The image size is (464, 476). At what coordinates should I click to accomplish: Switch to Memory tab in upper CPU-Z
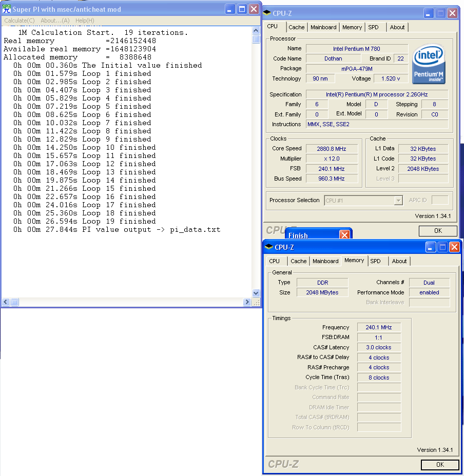click(x=352, y=27)
